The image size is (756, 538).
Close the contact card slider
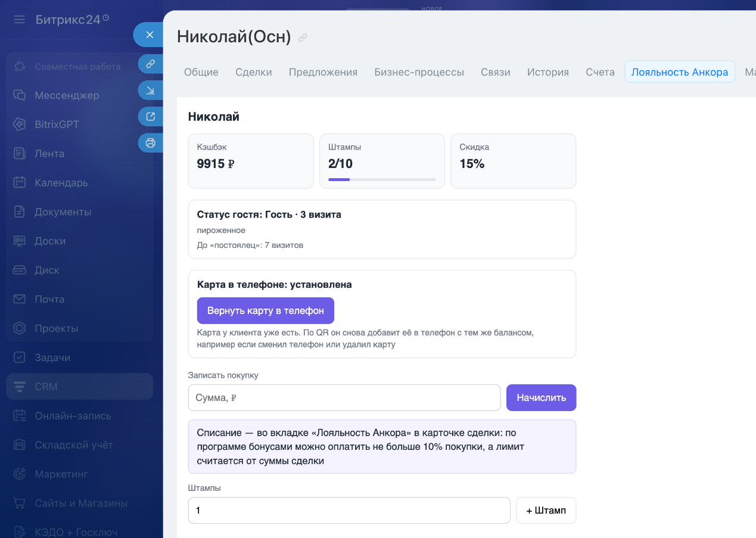pos(150,35)
